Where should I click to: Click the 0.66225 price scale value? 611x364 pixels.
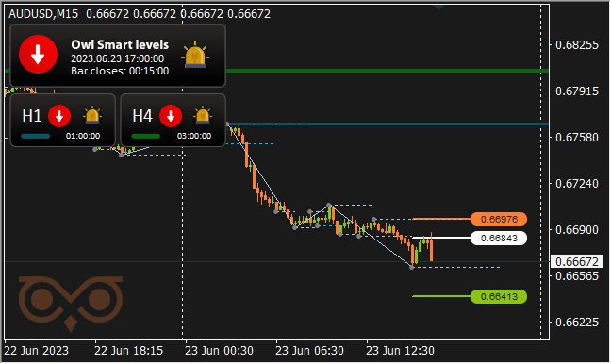[x=577, y=323]
